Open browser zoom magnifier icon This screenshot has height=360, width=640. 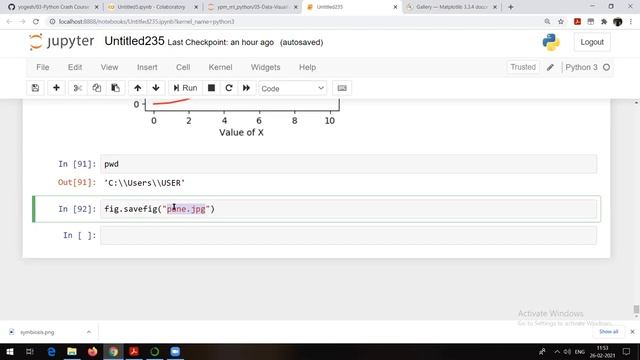[547, 22]
